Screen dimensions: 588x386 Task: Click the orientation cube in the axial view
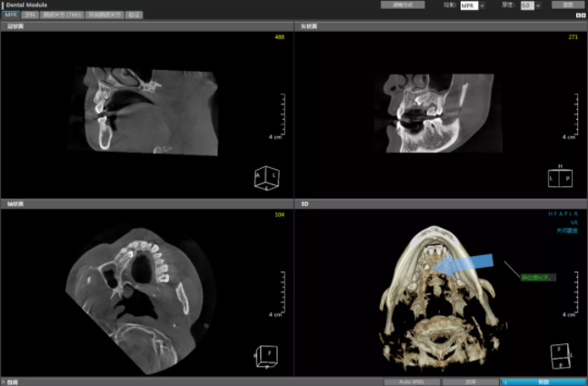pyautogui.click(x=266, y=355)
